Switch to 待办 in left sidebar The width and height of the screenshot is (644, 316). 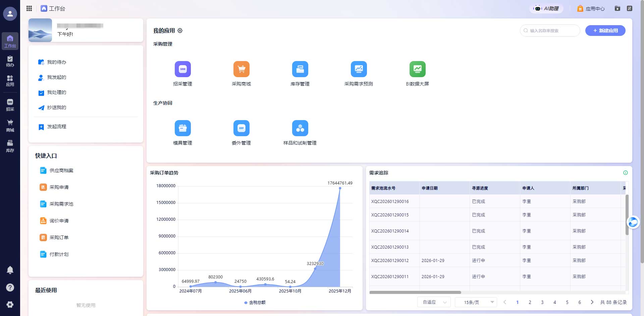coord(10,61)
